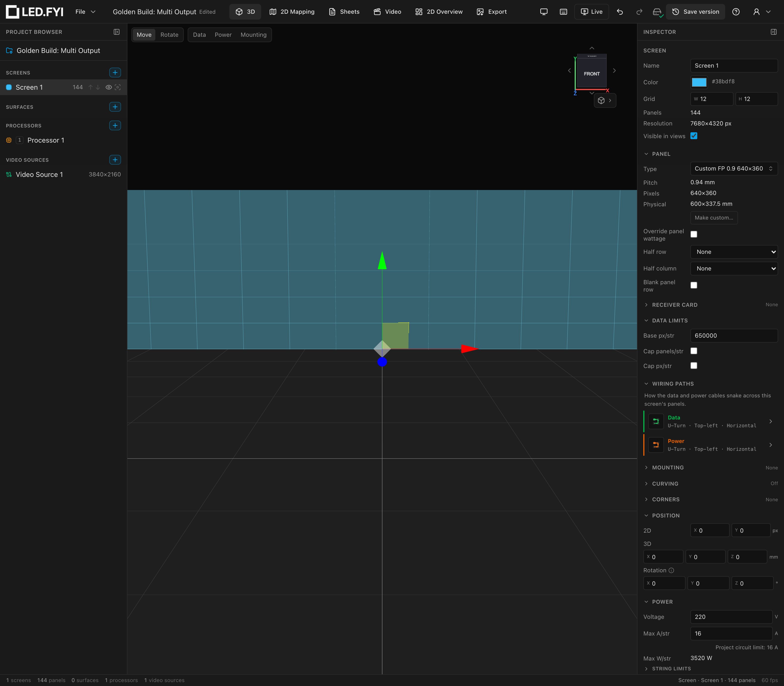Expand the Mounting section
Image resolution: width=784 pixels, height=686 pixels.
coord(710,467)
